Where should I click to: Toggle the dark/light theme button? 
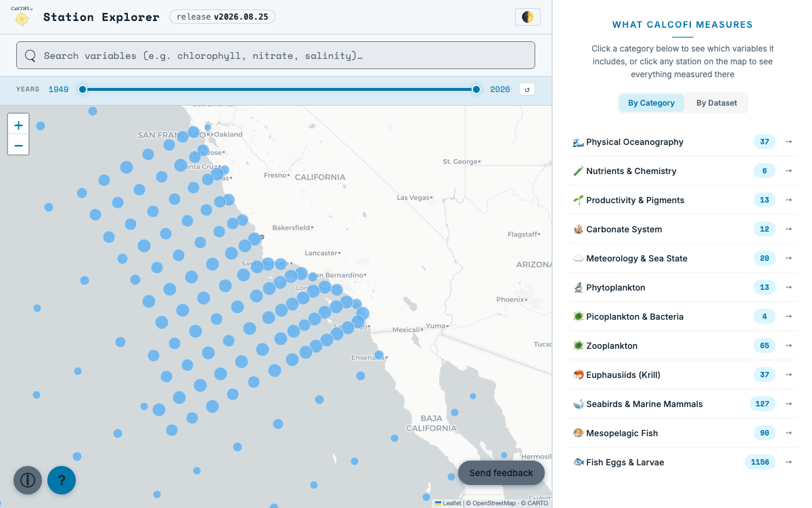[x=528, y=17]
